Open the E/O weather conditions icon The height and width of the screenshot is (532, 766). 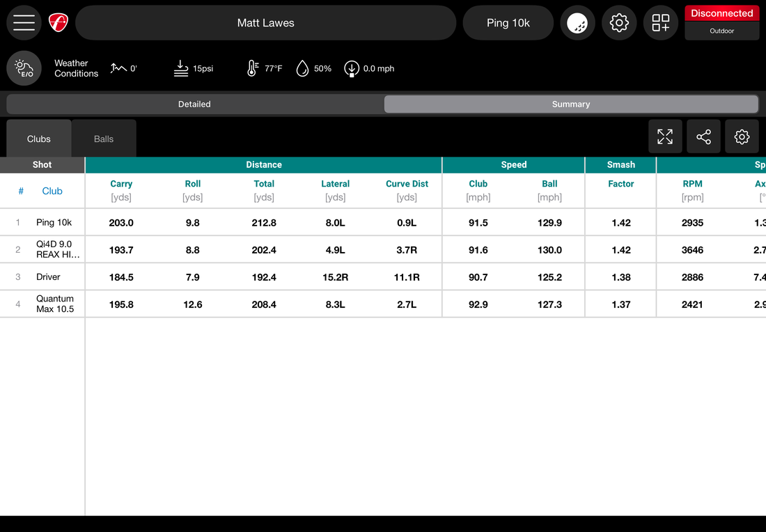(24, 68)
